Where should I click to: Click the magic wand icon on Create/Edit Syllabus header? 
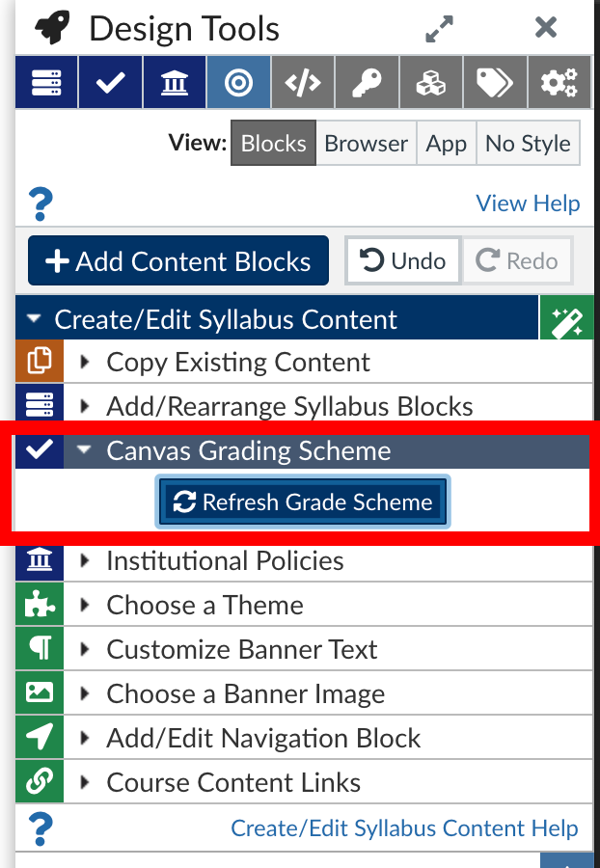pos(567,317)
